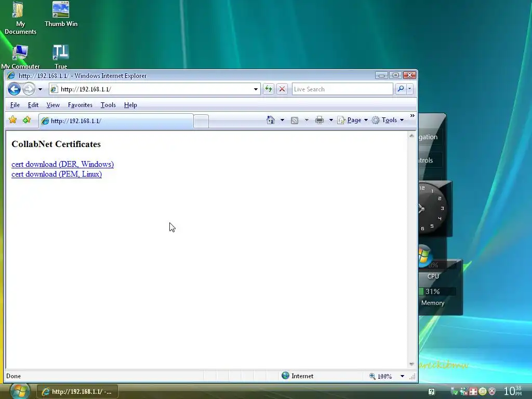Click the help question mark tray icon
This screenshot has width=532, height=399.
point(431,392)
